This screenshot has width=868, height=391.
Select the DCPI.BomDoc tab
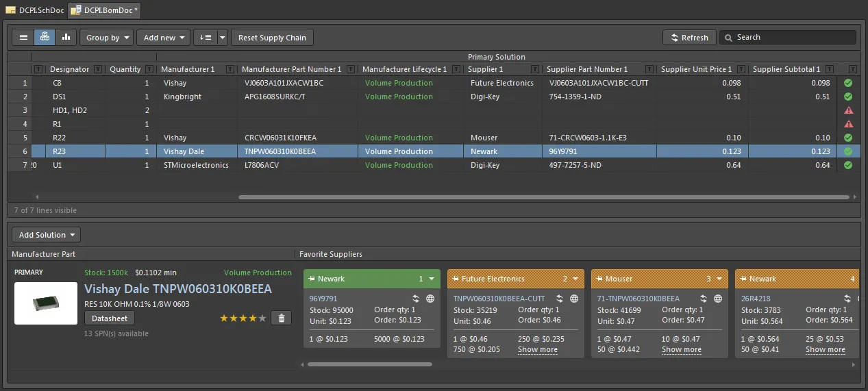point(107,10)
